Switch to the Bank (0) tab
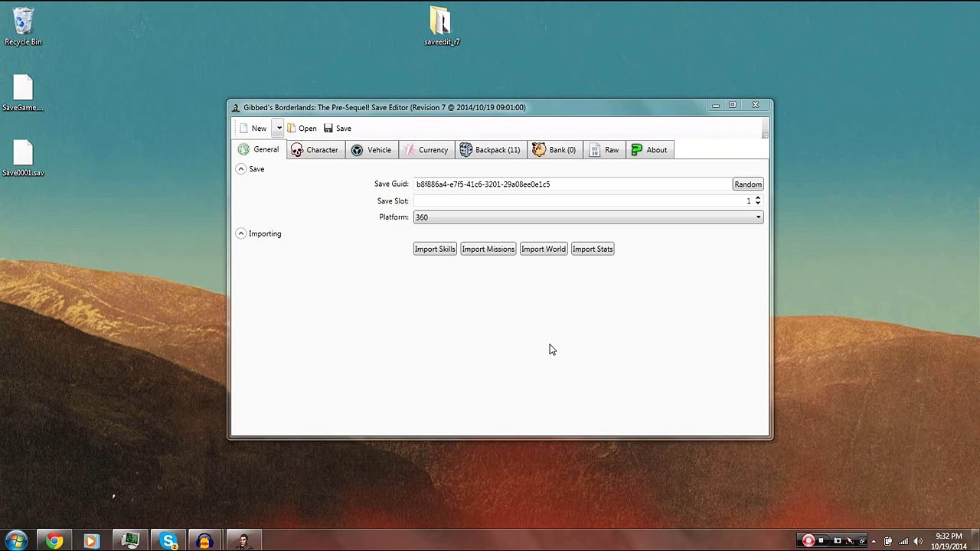The height and width of the screenshot is (551, 980). point(554,150)
